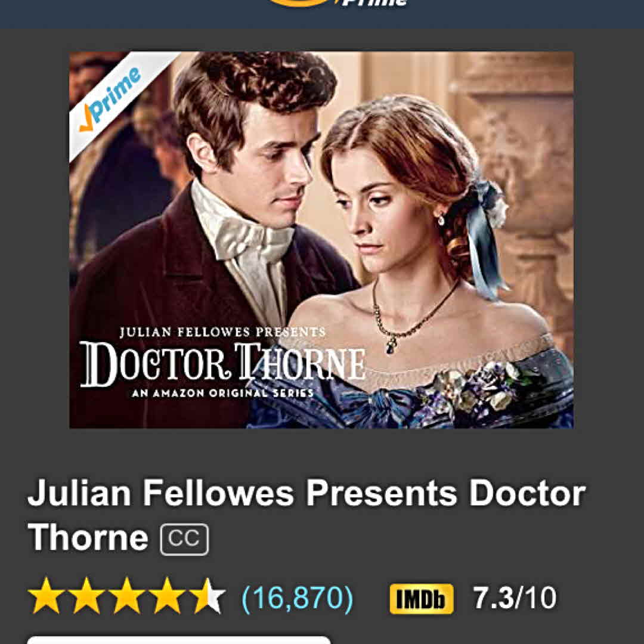The width and height of the screenshot is (644, 644).
Task: Click Julian Fellowes Presents text on poster
Action: [222, 332]
